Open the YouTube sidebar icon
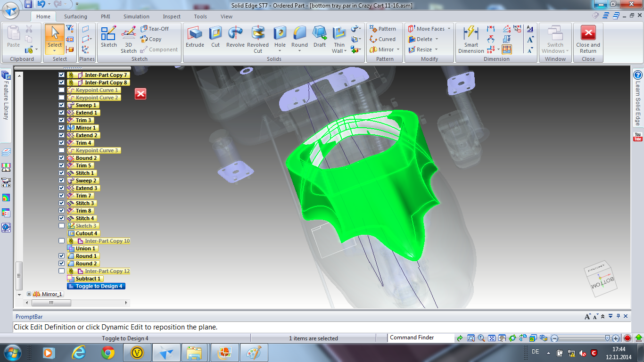 pos(638,137)
